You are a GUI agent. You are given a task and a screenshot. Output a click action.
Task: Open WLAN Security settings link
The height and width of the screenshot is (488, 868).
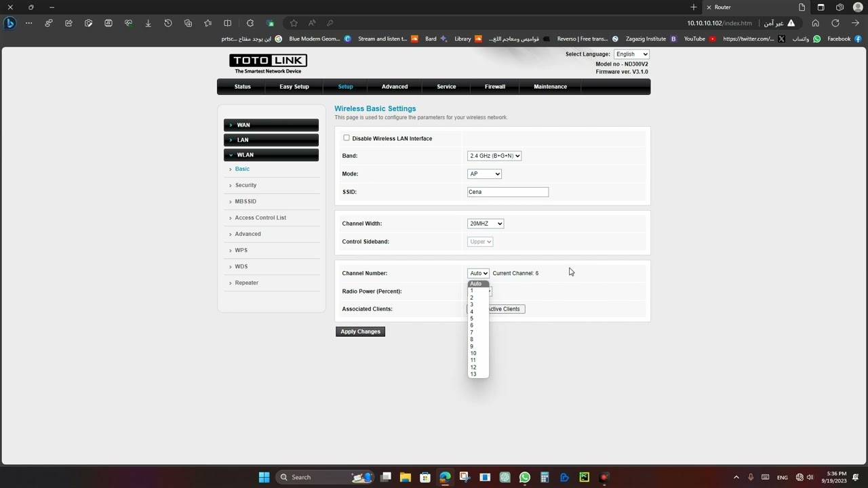pyautogui.click(x=245, y=185)
